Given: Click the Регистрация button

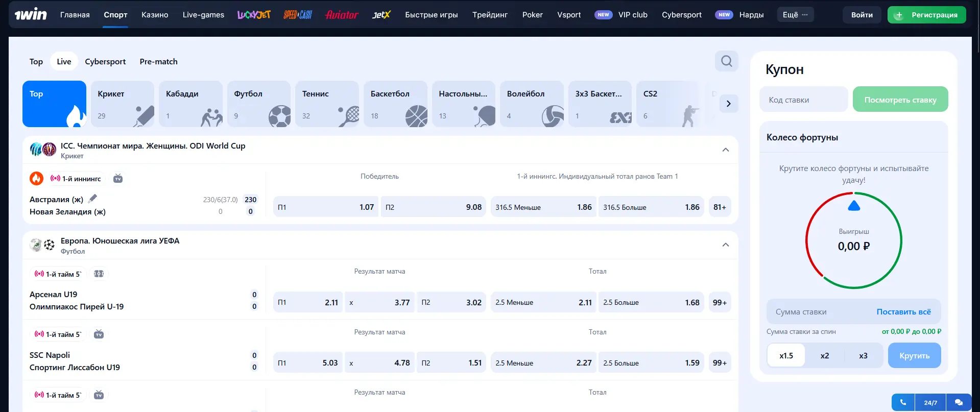Looking at the screenshot, I should tap(926, 15).
